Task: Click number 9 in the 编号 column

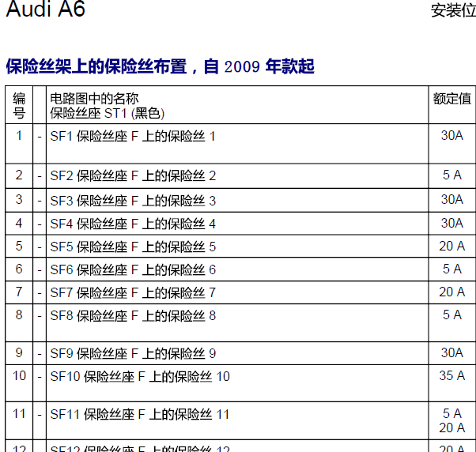Action: point(19,352)
